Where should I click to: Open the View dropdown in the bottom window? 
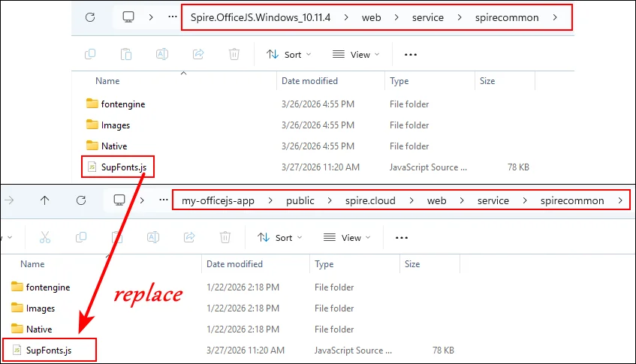346,237
